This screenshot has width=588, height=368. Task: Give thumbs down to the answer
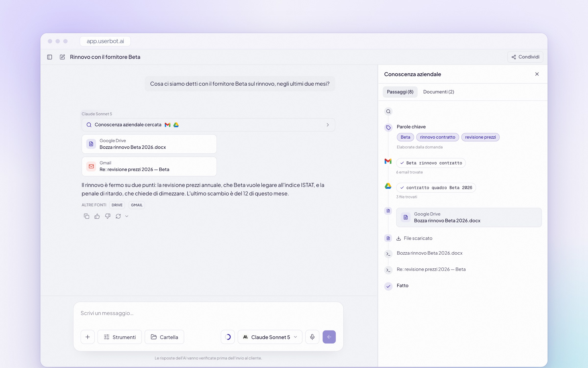pos(108,216)
